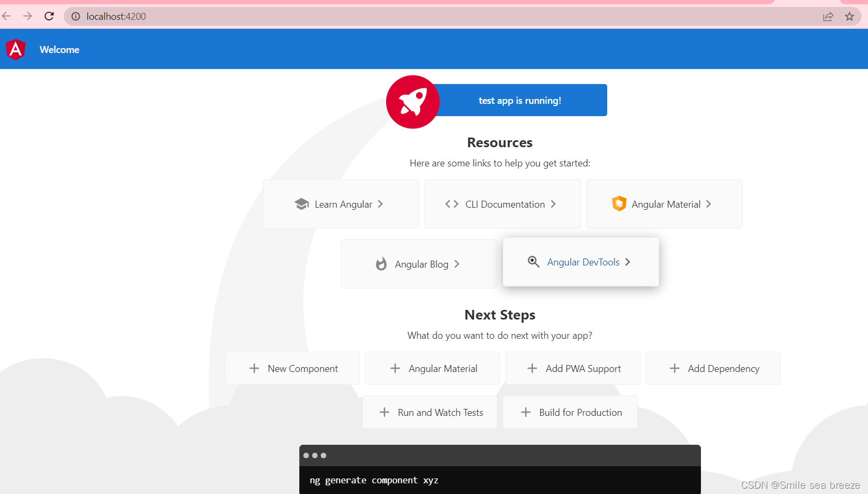Image resolution: width=868 pixels, height=494 pixels.
Task: Click the Next Steps heading
Action: [x=500, y=315]
